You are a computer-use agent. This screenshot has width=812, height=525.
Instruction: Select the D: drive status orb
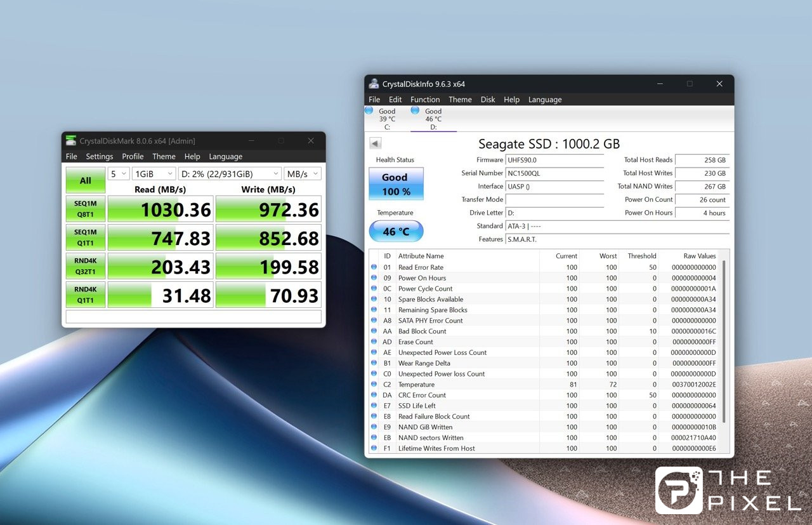coord(415,110)
